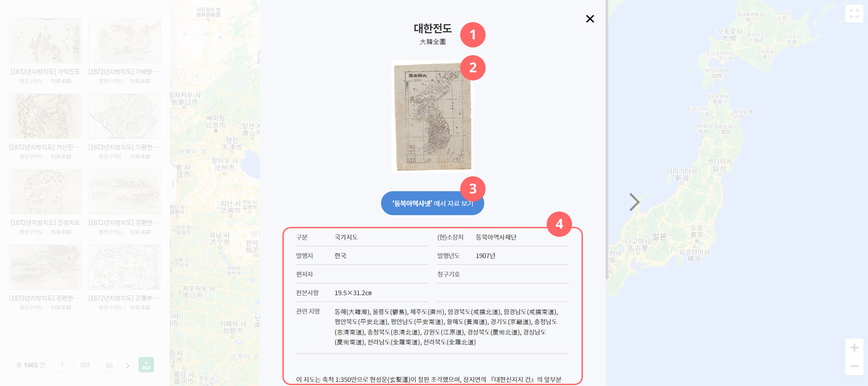This screenshot has height=386, width=868.
Task: Click the 大韓全圖 subtitle text
Action: [x=433, y=42]
